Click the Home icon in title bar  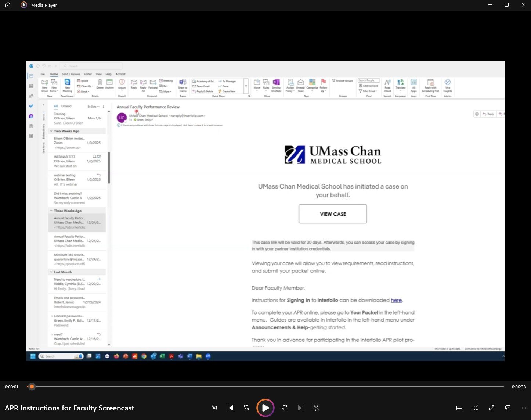[8, 5]
